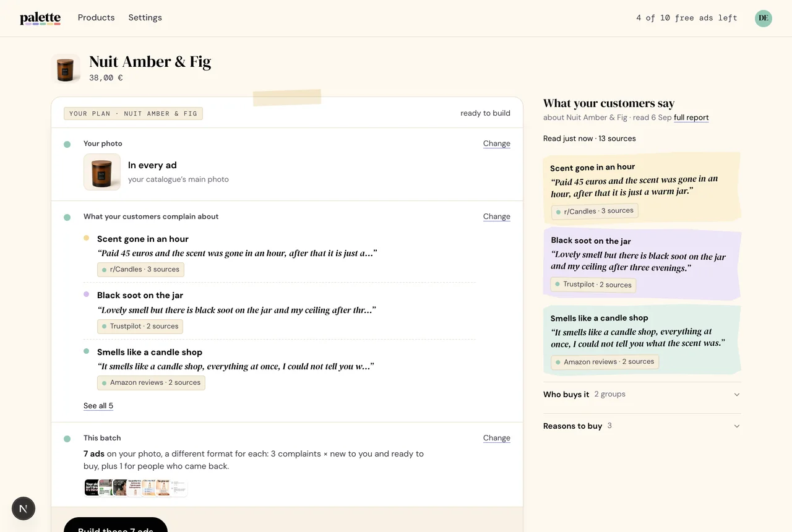The height and width of the screenshot is (532, 792).
Task: Click the 38,00 € price
Action: click(x=106, y=78)
